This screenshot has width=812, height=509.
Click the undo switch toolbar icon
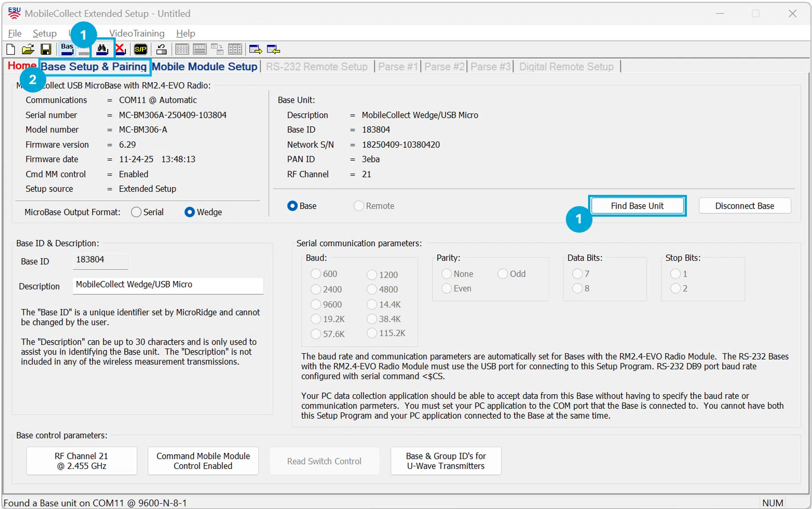coord(162,49)
